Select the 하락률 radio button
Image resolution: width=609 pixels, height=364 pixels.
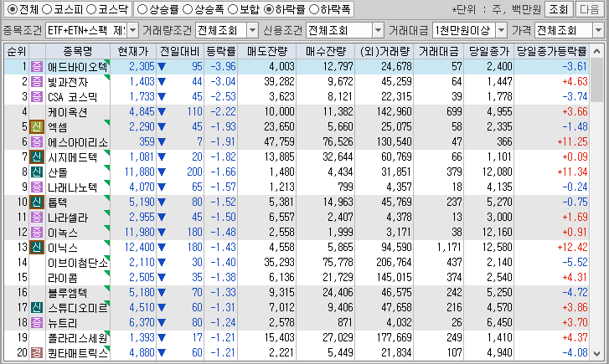(x=269, y=9)
